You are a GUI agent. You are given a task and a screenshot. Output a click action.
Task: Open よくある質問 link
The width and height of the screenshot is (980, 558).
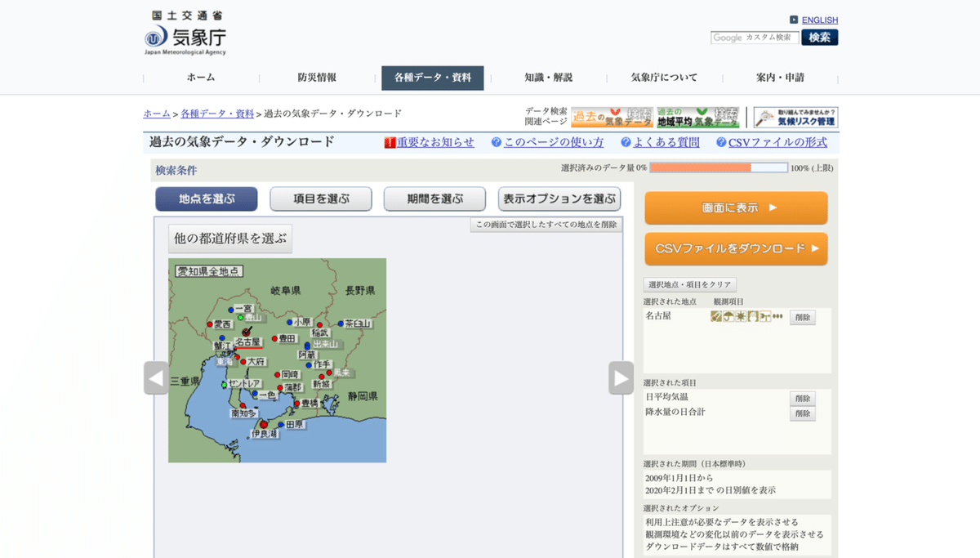(666, 142)
